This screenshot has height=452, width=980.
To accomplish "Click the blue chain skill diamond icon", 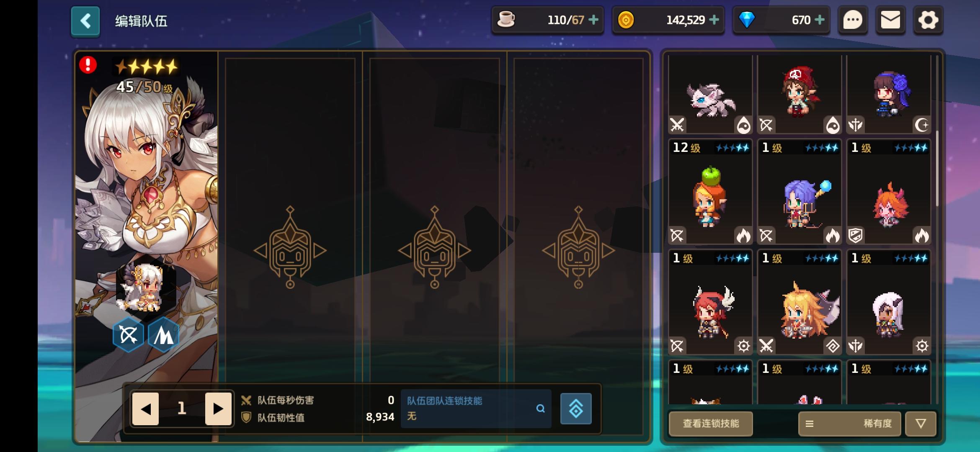I will pyautogui.click(x=576, y=408).
